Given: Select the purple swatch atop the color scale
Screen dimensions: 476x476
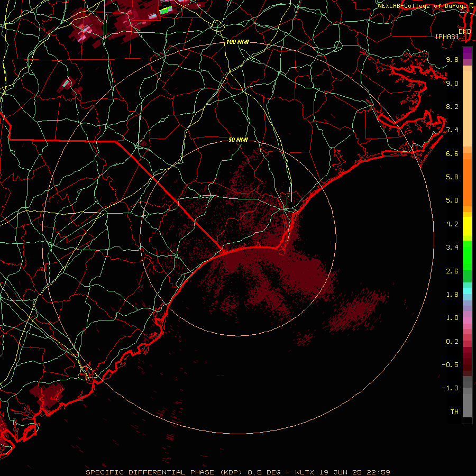Looking at the screenshot, I should 467,53.
